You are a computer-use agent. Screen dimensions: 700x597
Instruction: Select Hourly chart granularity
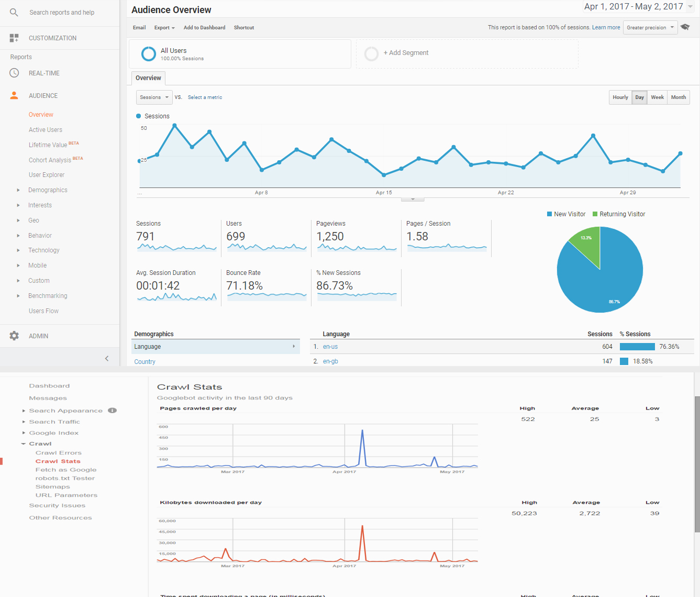pyautogui.click(x=620, y=97)
